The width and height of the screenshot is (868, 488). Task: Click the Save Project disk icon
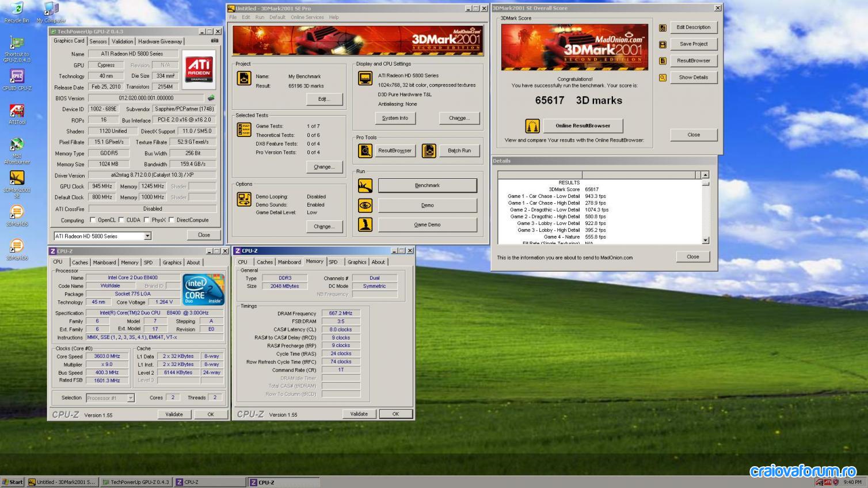663,44
